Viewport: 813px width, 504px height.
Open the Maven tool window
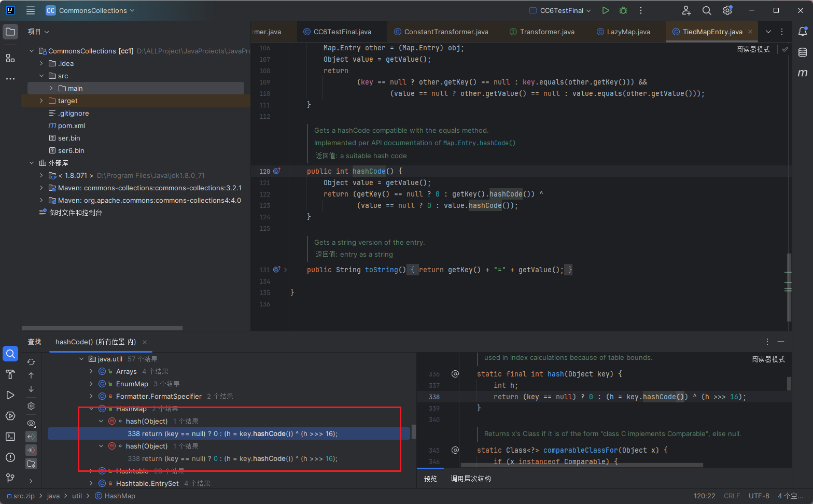pos(802,73)
